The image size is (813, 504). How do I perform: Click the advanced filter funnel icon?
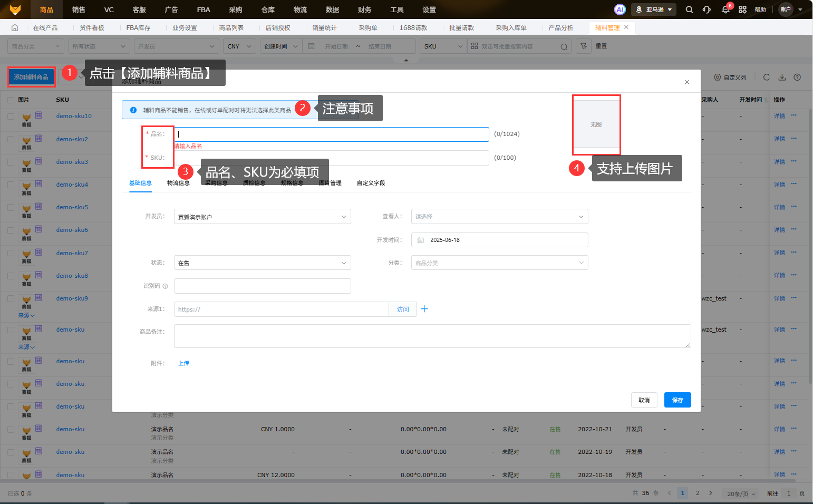(x=584, y=46)
